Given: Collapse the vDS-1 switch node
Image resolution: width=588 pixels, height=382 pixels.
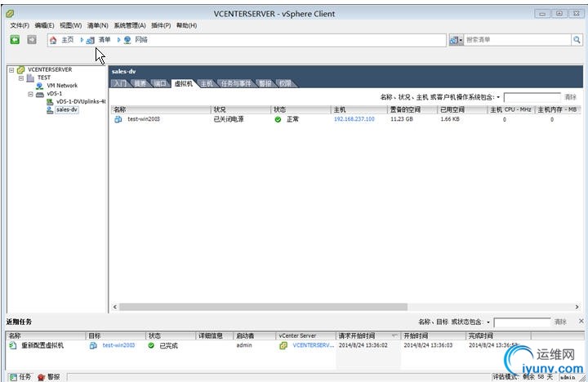Looking at the screenshot, I should click(30, 94).
